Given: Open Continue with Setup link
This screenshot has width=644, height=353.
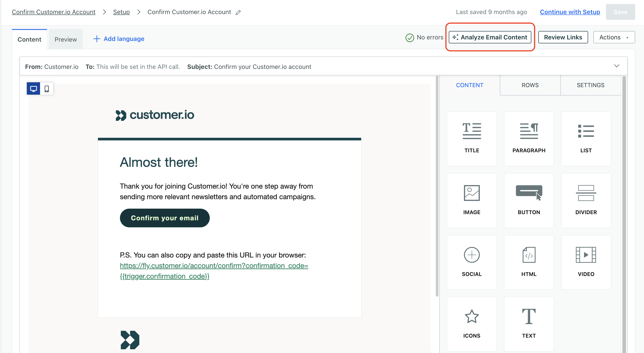Looking at the screenshot, I should point(570,12).
